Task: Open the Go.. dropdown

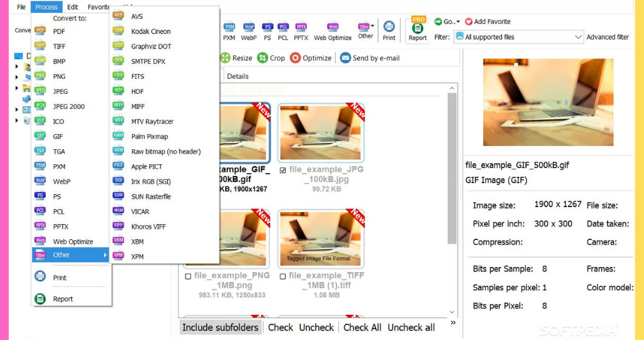Action: 447,21
